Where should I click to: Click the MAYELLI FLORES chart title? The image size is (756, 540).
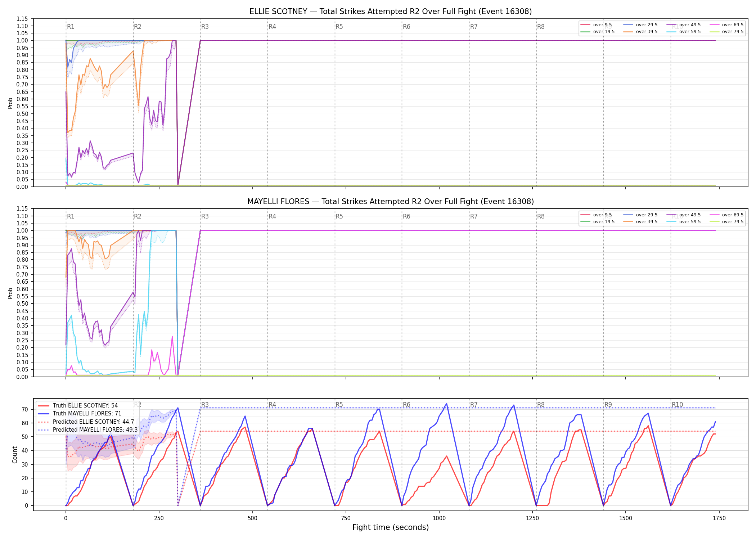click(x=391, y=202)
